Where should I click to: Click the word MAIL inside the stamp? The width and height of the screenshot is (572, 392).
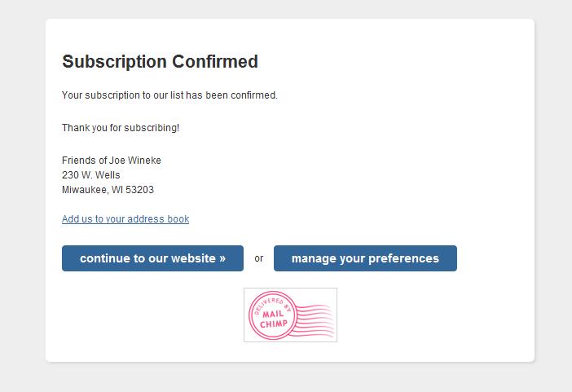click(x=273, y=314)
